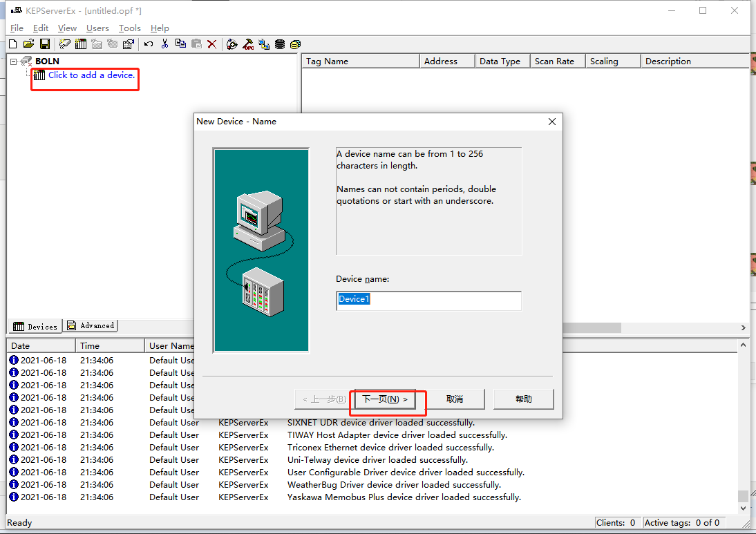Image resolution: width=756 pixels, height=534 pixels.
Task: Switch to the Devices tab
Action: click(35, 326)
